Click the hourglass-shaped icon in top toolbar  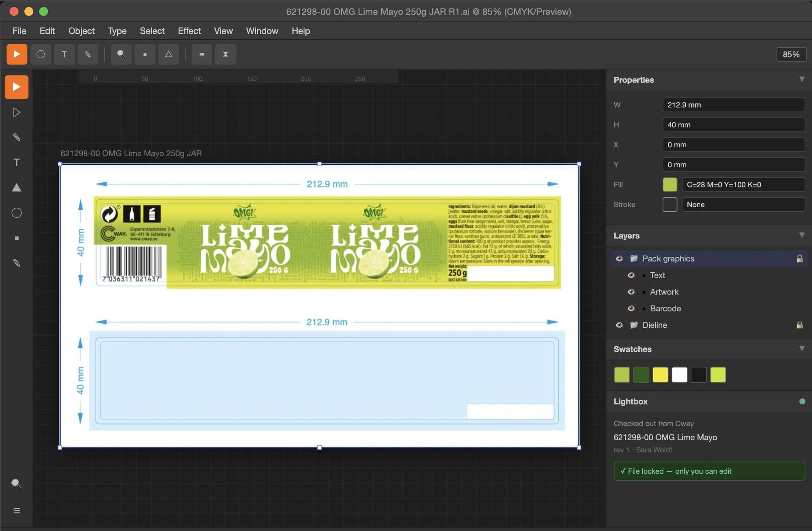pyautogui.click(x=225, y=54)
